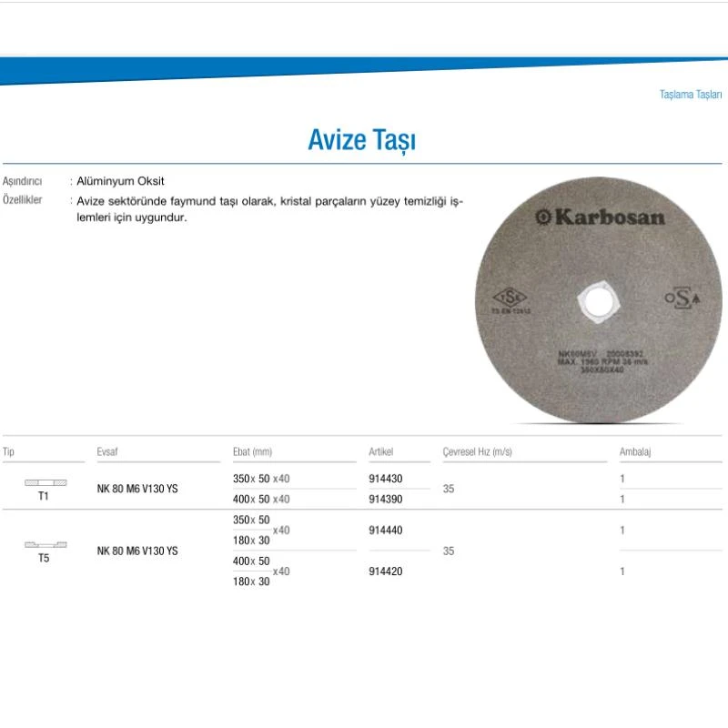728x728 pixels.
Task: Click the x40 thickness next to 914440
Action: pyautogui.click(x=281, y=530)
